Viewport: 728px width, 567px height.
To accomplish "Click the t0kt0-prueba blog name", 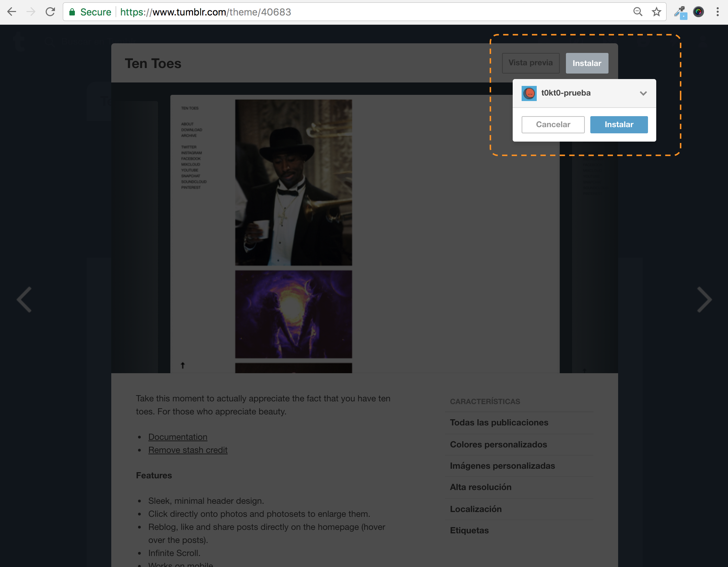I will [x=566, y=93].
